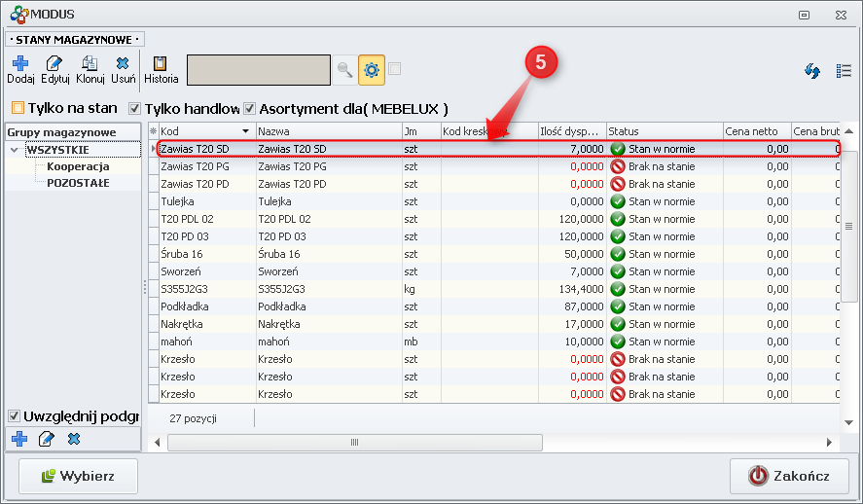The height and width of the screenshot is (504, 863).
Task: Click the Wybierz button
Action: point(78,476)
